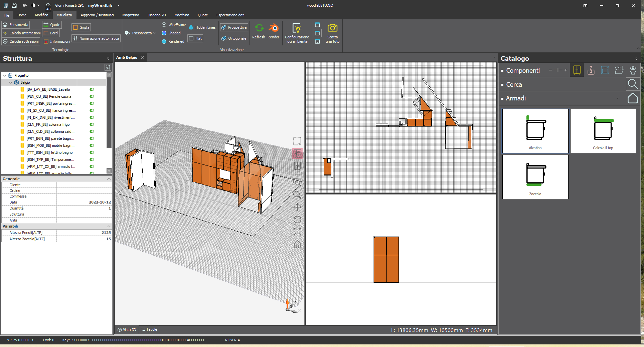This screenshot has height=347, width=644.
Task: Toggle visibility of TTT_BGN_BE tettito bagno
Action: pos(92,152)
